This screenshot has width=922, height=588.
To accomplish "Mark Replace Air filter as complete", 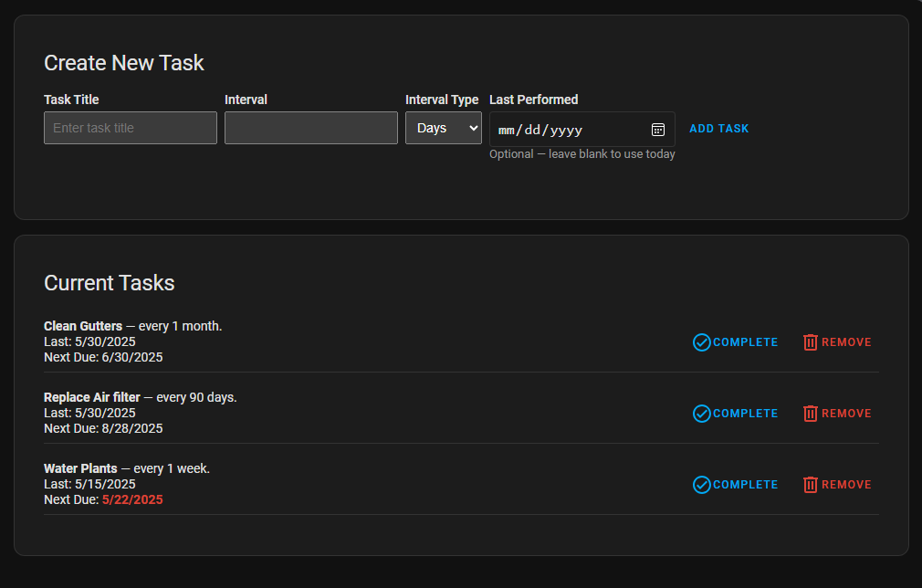I will tap(735, 413).
